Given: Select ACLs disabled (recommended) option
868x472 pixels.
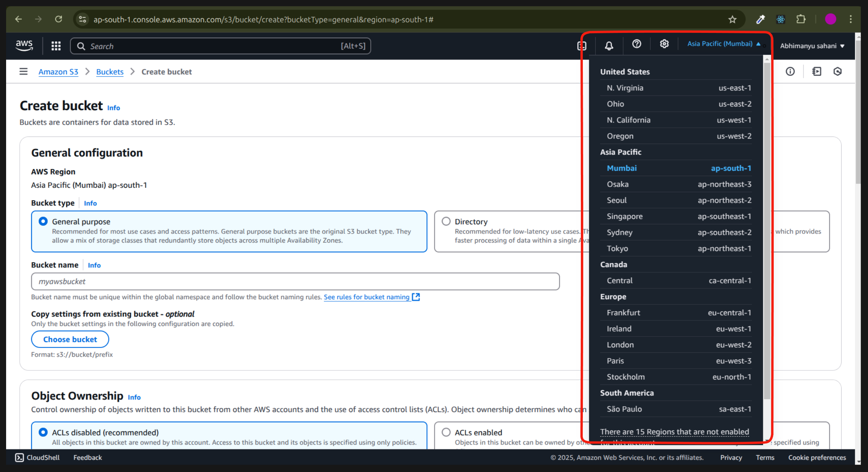Looking at the screenshot, I should [43, 432].
